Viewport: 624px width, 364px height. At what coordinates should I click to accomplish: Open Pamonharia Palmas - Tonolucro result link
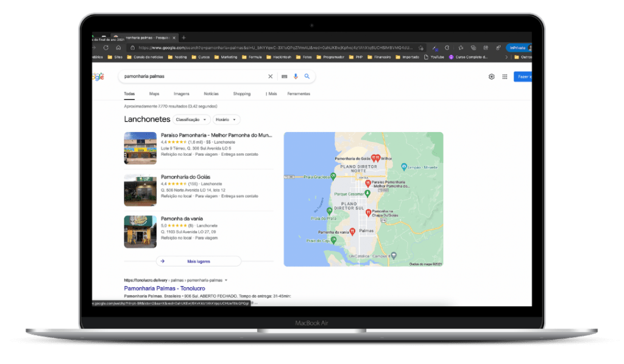coord(165,289)
